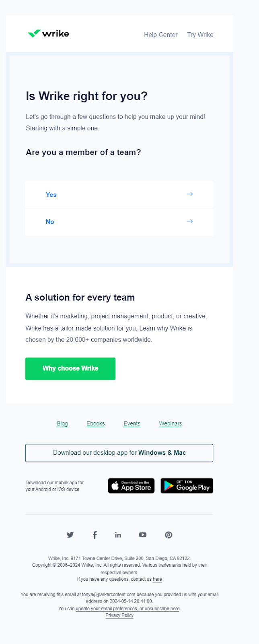Open Wrike's Pinterest page
Image resolution: width=259 pixels, height=644 pixels.
click(x=169, y=535)
